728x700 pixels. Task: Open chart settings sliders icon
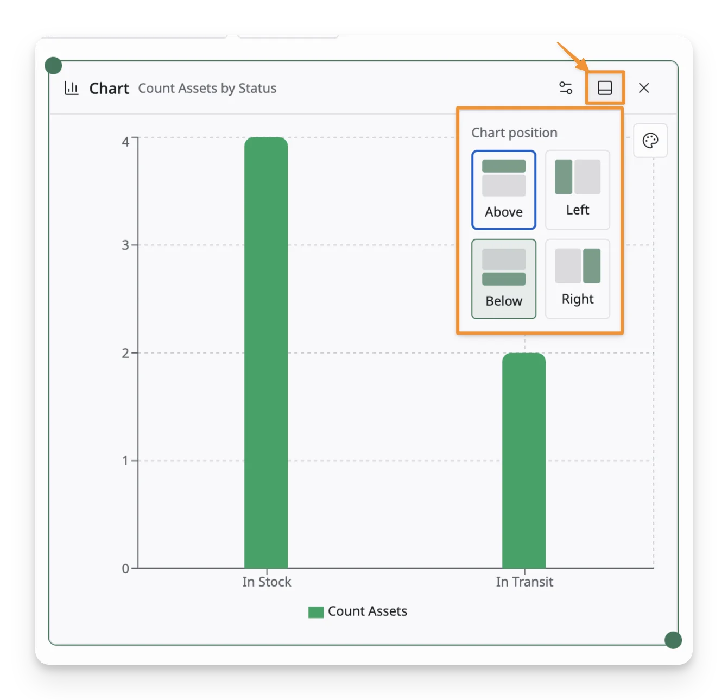566,88
